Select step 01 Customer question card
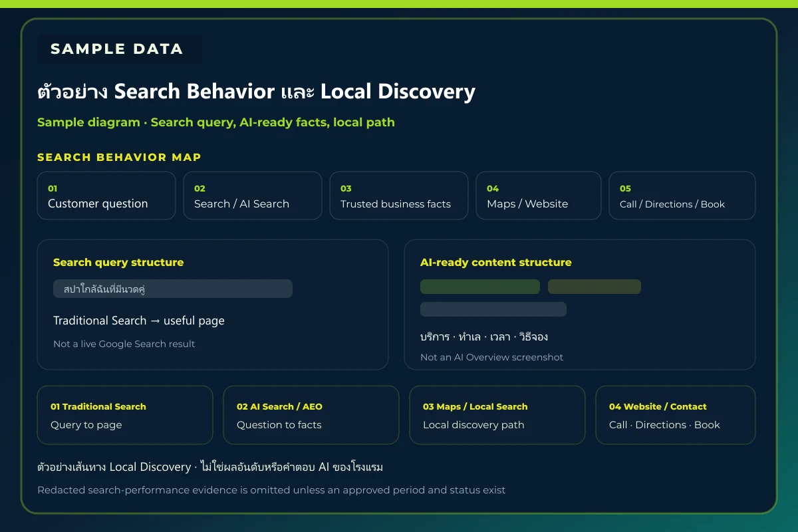This screenshot has height=532, width=798. (106, 196)
